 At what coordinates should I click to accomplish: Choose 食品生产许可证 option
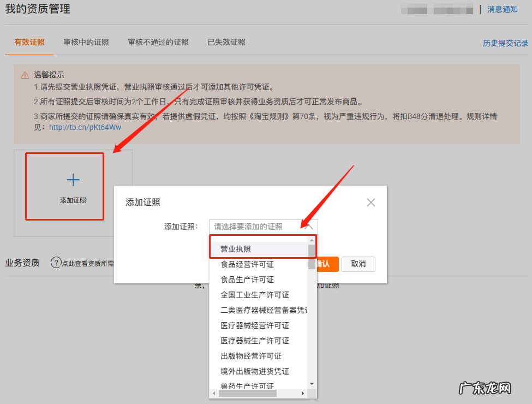(x=246, y=279)
